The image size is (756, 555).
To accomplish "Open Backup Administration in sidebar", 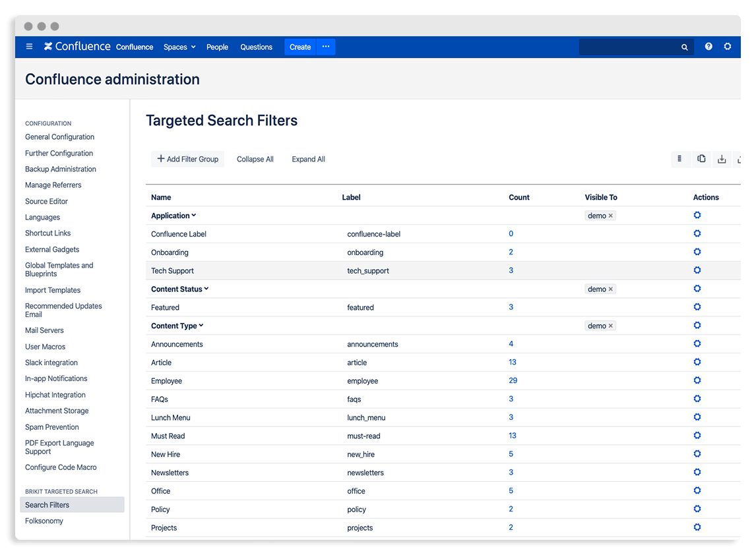I will pos(60,169).
